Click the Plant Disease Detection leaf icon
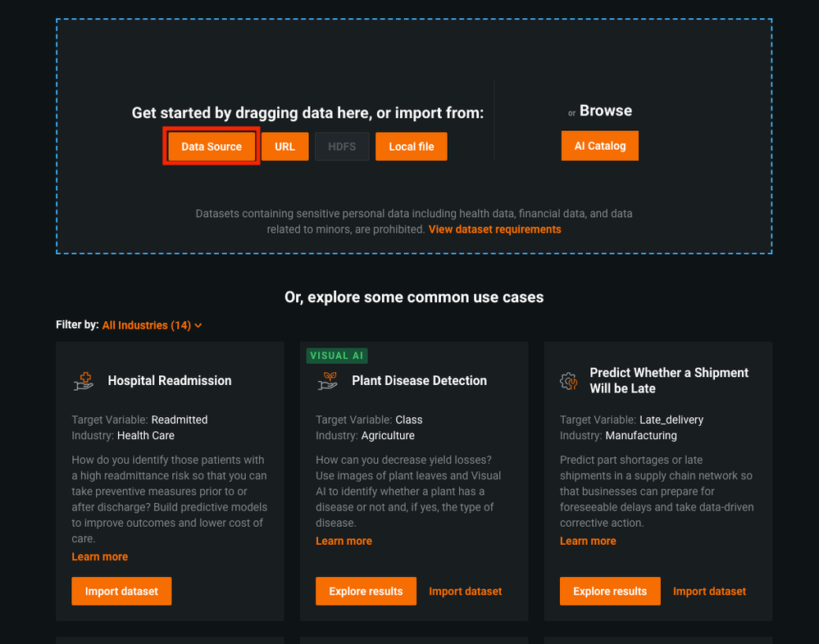 tap(328, 380)
